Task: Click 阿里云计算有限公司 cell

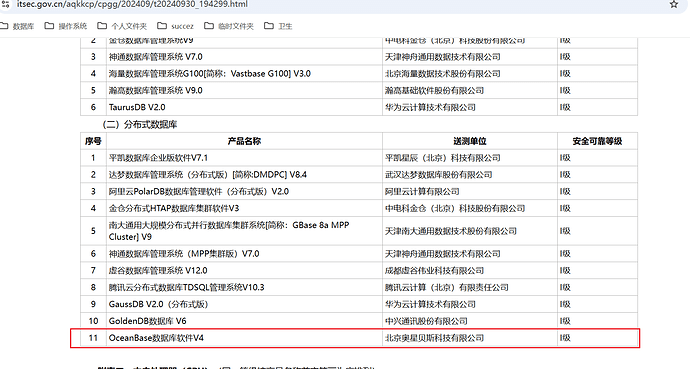Action: pyautogui.click(x=470, y=191)
